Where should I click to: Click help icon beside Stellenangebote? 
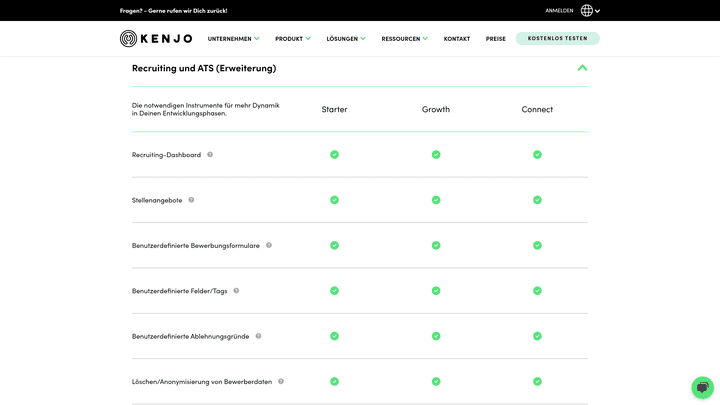click(x=191, y=200)
